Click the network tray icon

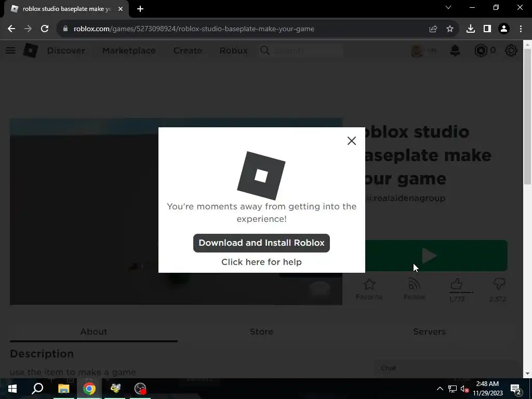(x=453, y=389)
